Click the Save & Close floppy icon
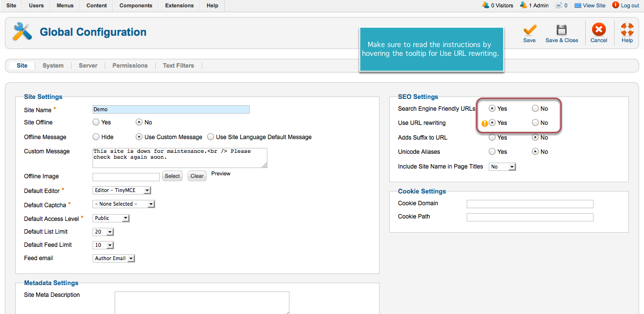 pos(562,29)
